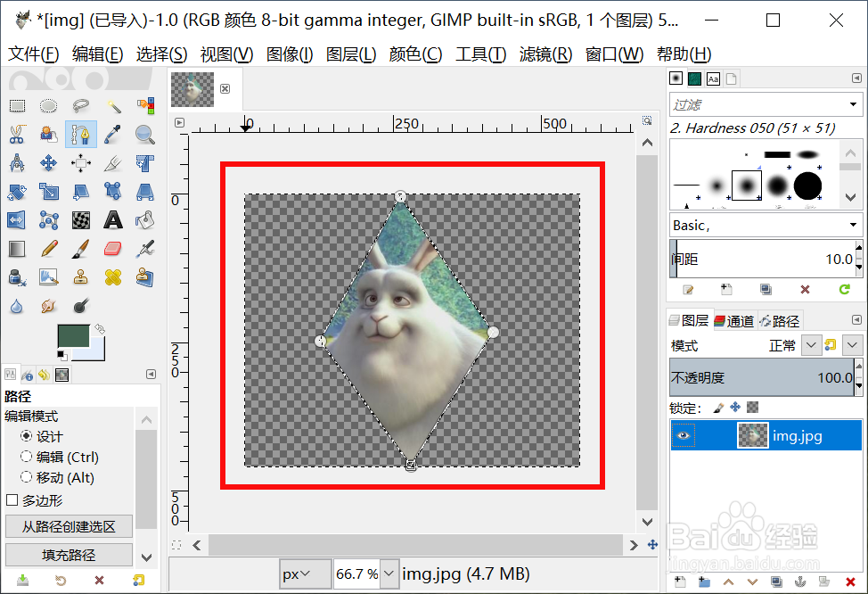Viewport: 868px width, 594px height.
Task: Toggle visibility eye of img.jpg layer
Action: click(x=684, y=435)
